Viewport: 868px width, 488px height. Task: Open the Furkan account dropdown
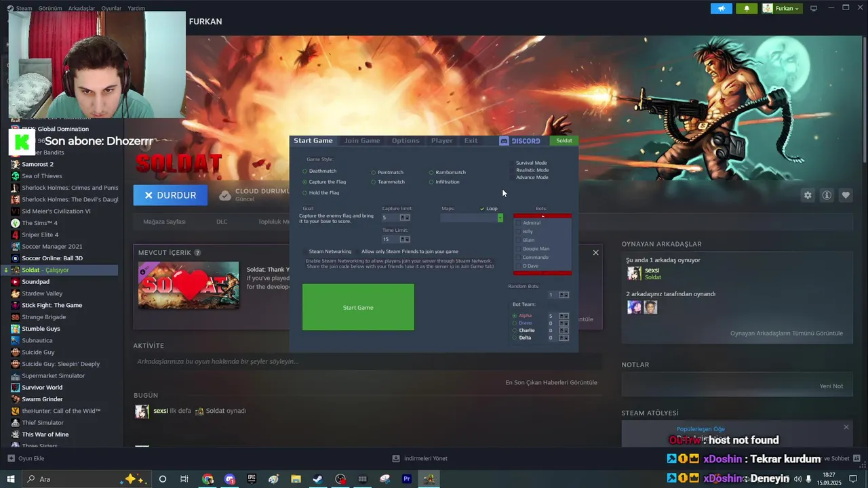point(782,8)
